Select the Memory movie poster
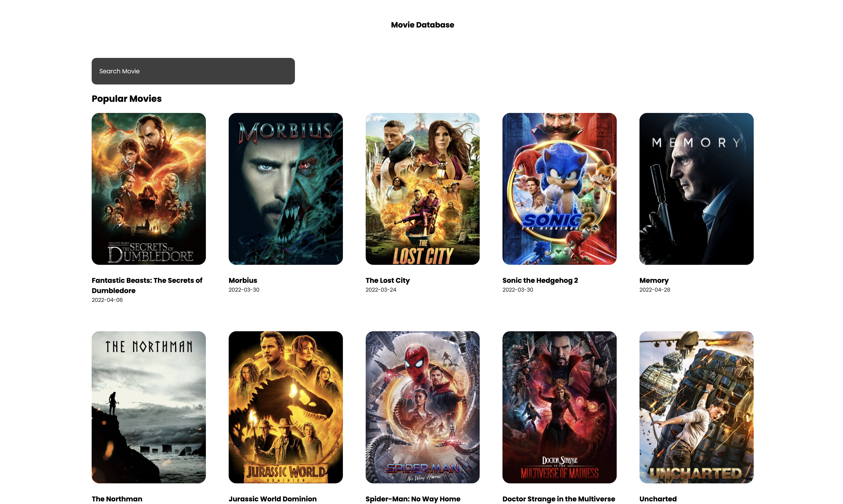 pyautogui.click(x=696, y=189)
